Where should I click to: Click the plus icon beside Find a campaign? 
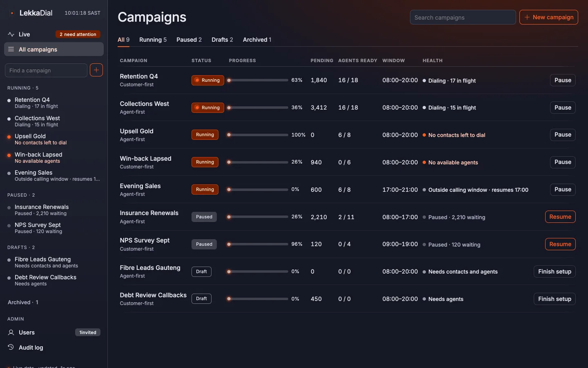96,70
